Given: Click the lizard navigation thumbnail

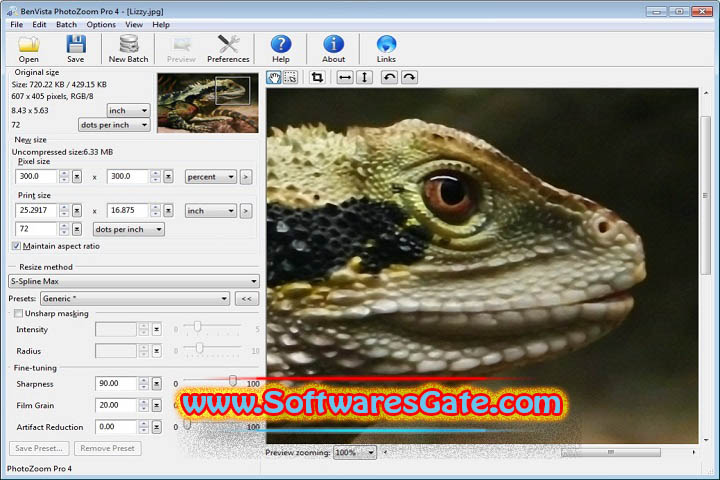Looking at the screenshot, I should click(208, 103).
